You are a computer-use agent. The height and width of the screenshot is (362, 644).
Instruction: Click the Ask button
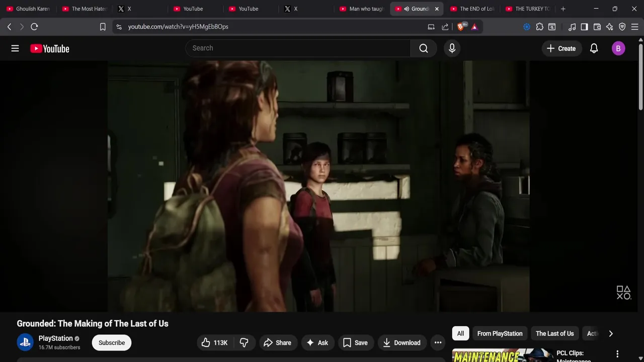point(317,343)
